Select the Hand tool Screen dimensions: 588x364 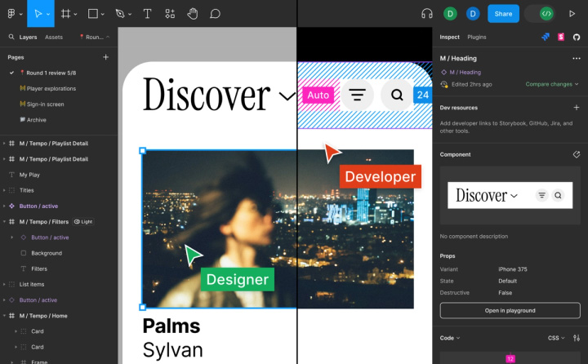pyautogui.click(x=193, y=14)
